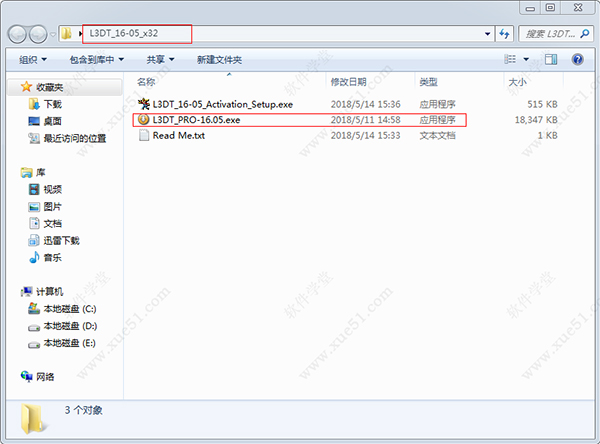Sort by 修改日期 column header
Viewport: 600px width, 444px height.
348,82
